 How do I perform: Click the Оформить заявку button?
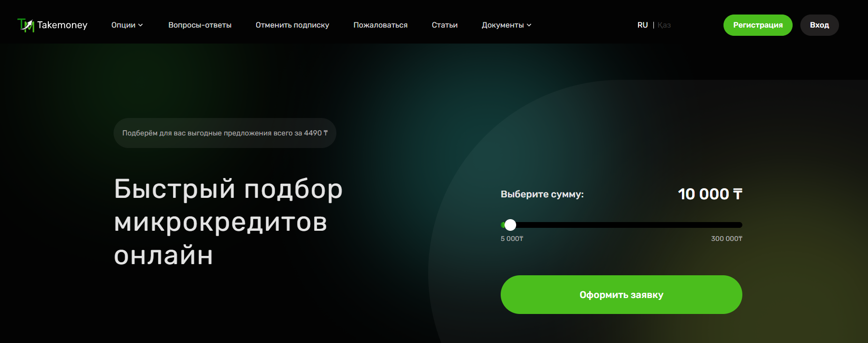pyautogui.click(x=622, y=295)
